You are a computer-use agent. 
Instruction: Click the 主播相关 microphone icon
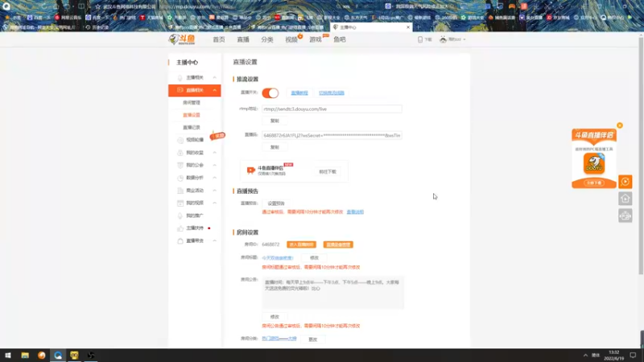[180, 77]
